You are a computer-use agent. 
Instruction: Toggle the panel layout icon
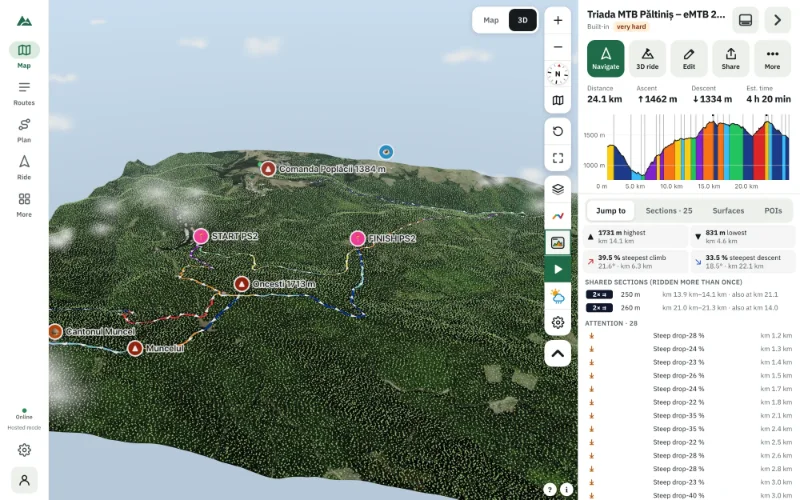(745, 20)
